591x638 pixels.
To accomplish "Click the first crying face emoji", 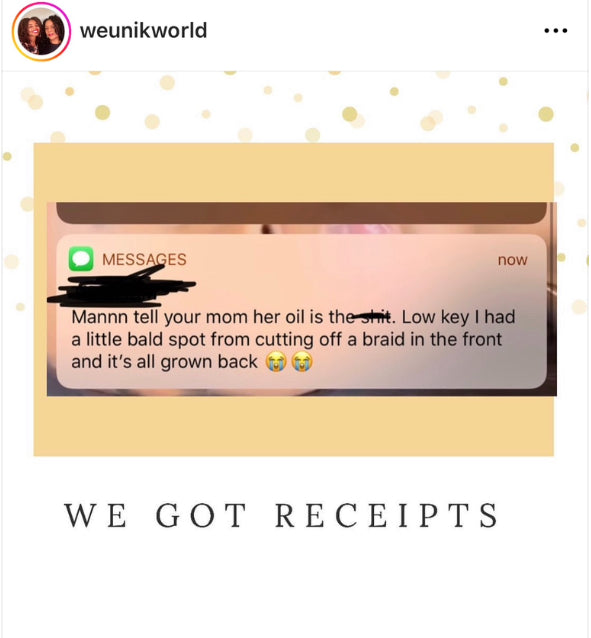I will [x=276, y=361].
